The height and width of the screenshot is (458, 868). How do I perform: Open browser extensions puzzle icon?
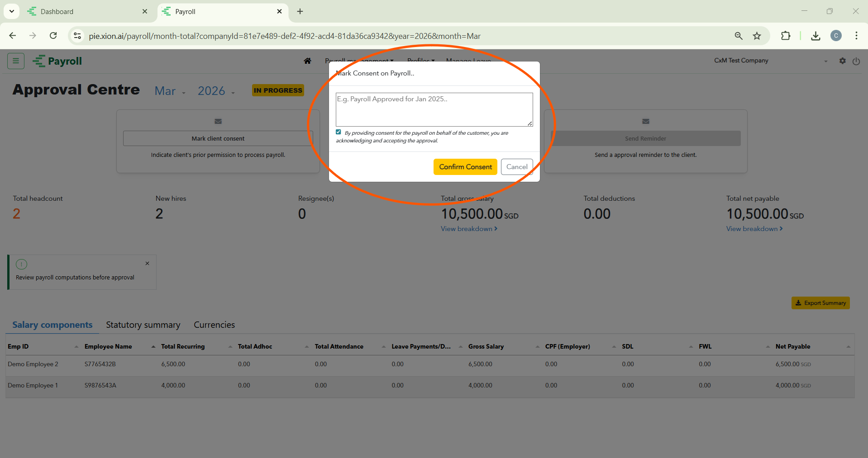click(x=786, y=36)
